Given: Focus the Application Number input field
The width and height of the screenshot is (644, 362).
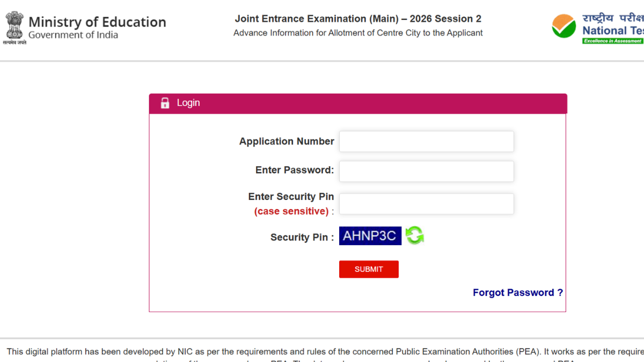Looking at the screenshot, I should click(426, 142).
